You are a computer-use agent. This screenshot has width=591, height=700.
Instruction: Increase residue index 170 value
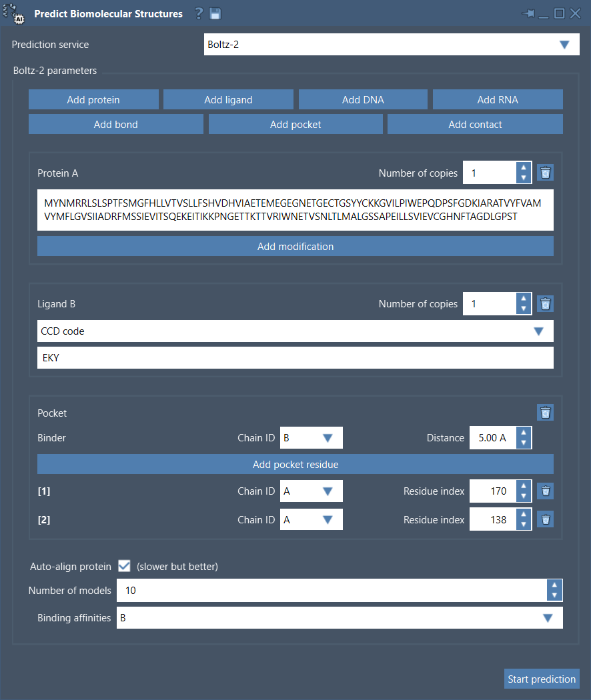(524, 486)
